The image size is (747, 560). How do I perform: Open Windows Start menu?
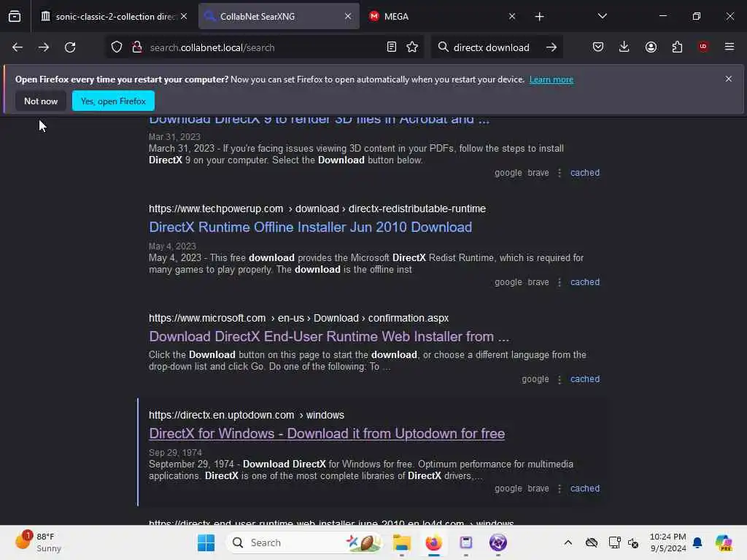pyautogui.click(x=206, y=542)
